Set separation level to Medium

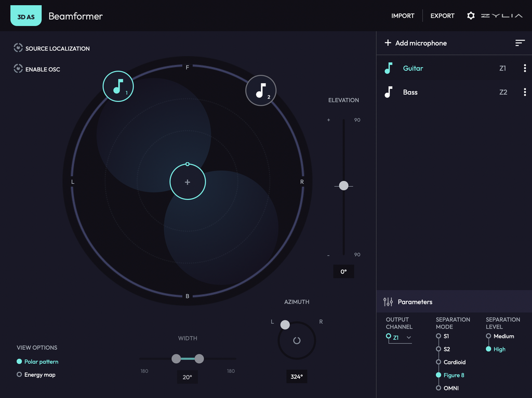coord(488,336)
